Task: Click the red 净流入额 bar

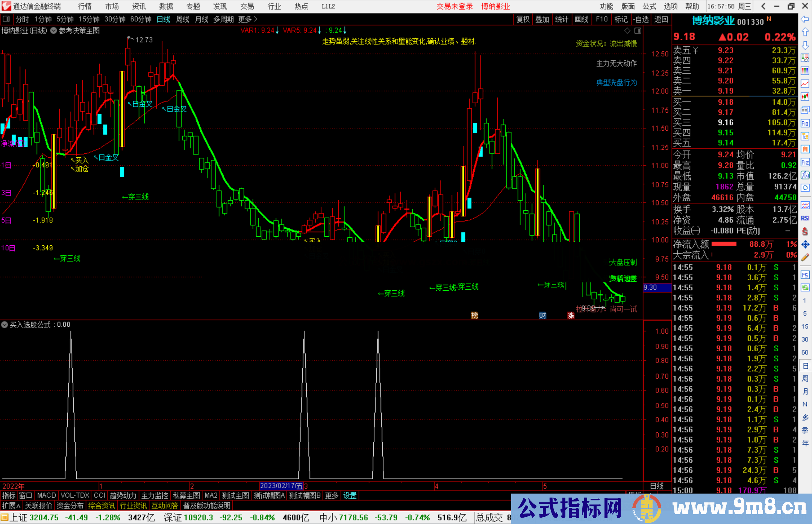Action: [x=724, y=244]
